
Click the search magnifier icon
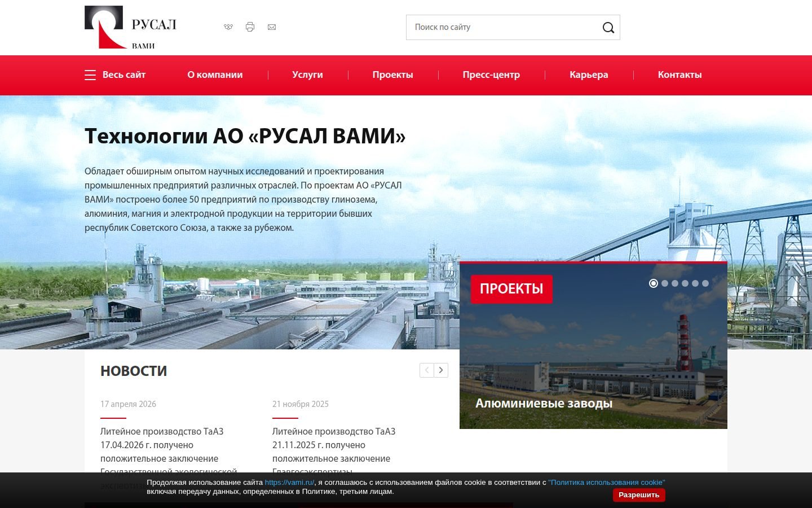pyautogui.click(x=608, y=28)
